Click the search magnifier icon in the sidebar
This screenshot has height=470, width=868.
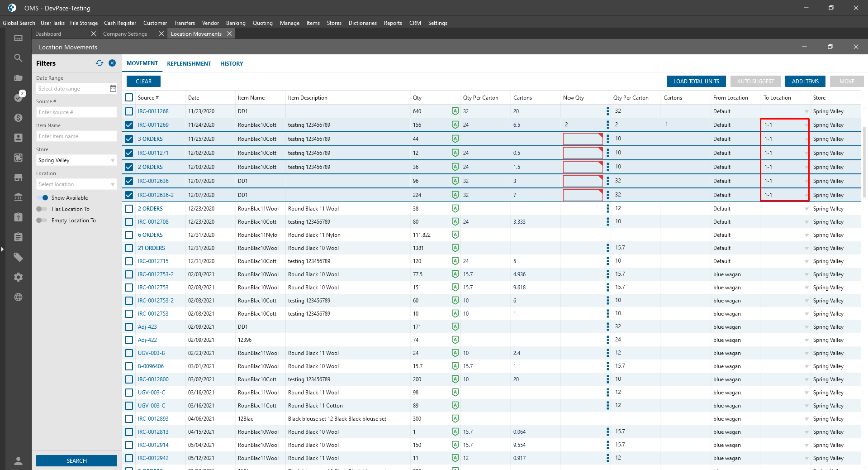coord(18,58)
